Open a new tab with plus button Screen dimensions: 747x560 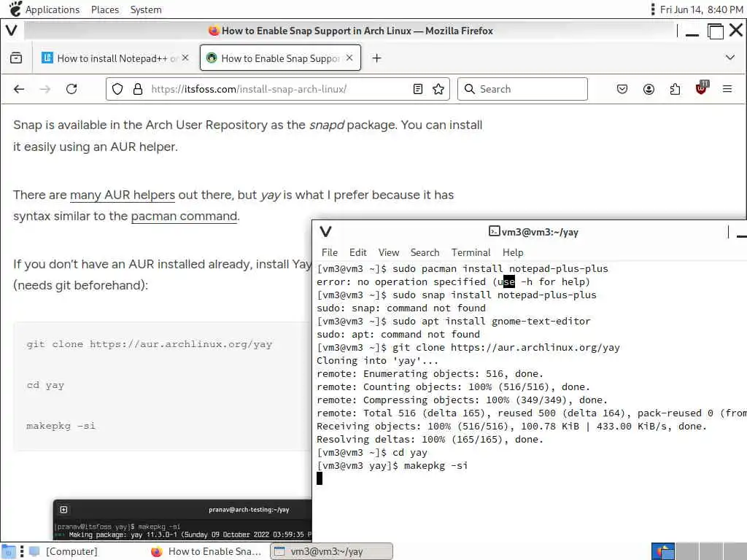[376, 58]
